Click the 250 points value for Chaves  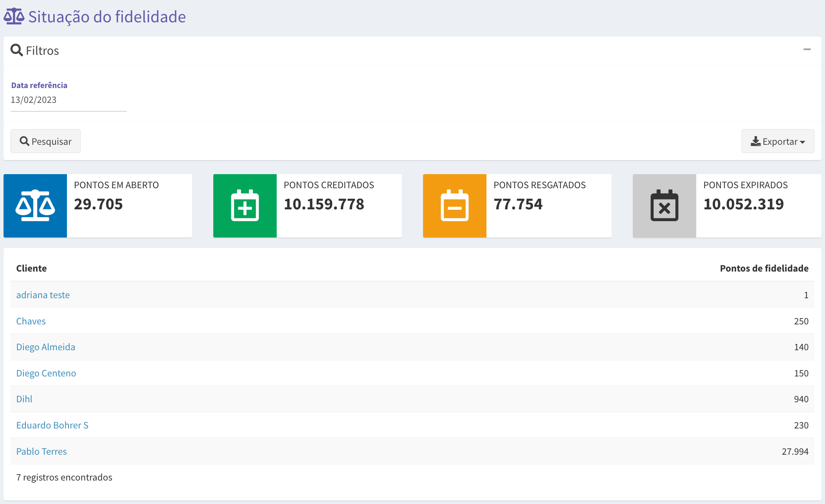pos(801,321)
